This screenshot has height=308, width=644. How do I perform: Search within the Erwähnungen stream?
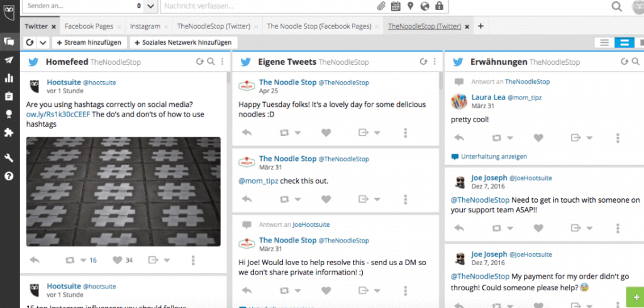635,62
